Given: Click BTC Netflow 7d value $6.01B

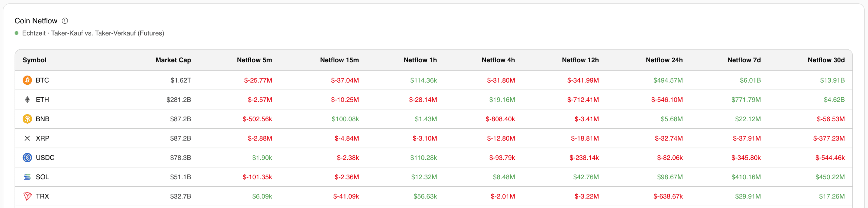Looking at the screenshot, I should coord(750,80).
